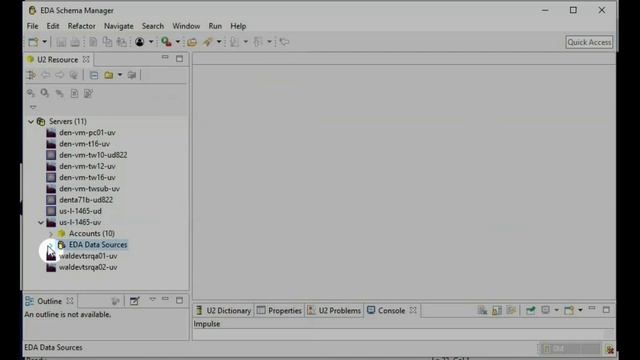Open the Refactor menu

click(82, 26)
